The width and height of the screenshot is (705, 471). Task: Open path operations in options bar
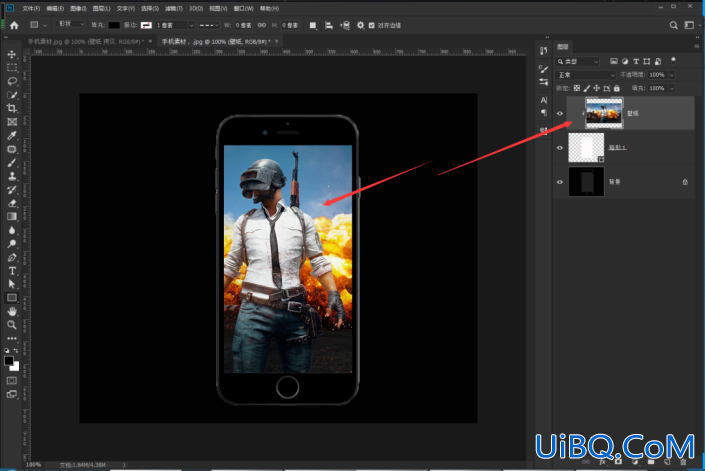click(313, 25)
